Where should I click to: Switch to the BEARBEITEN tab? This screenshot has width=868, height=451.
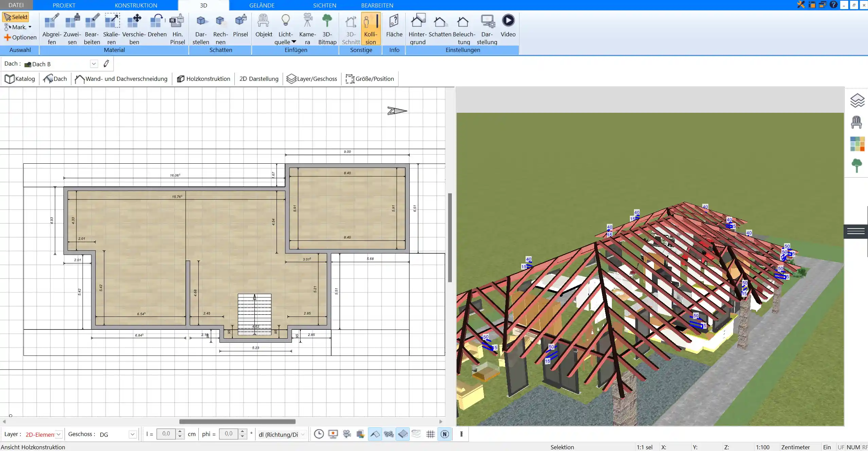coord(377,5)
